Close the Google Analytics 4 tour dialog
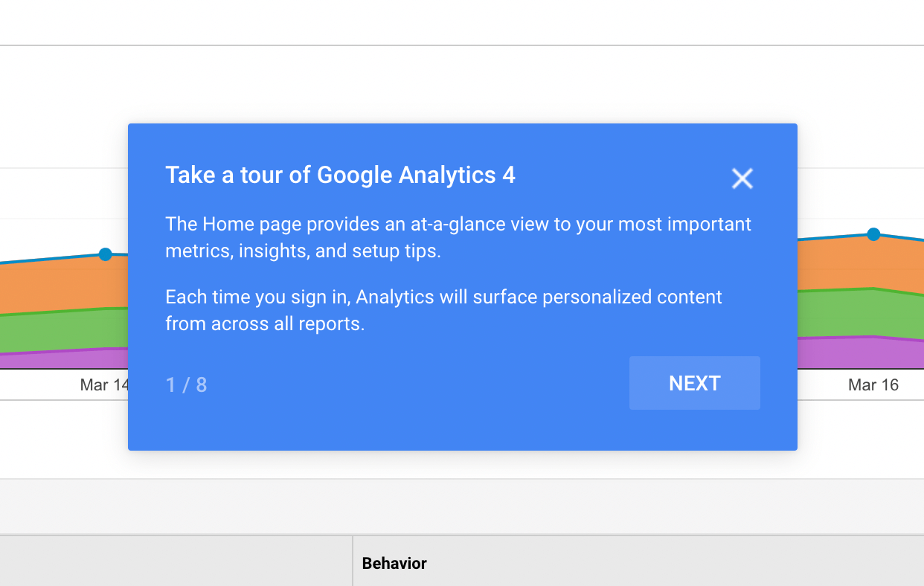The image size is (924, 586). pyautogui.click(x=742, y=178)
